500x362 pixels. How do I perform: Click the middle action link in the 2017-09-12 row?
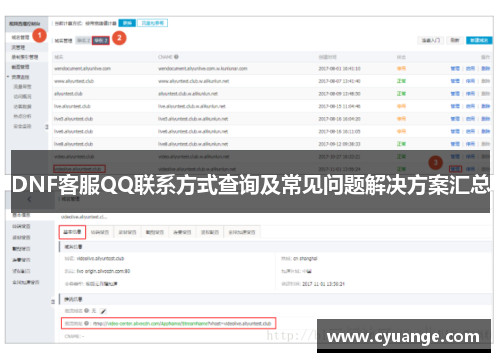(470, 144)
